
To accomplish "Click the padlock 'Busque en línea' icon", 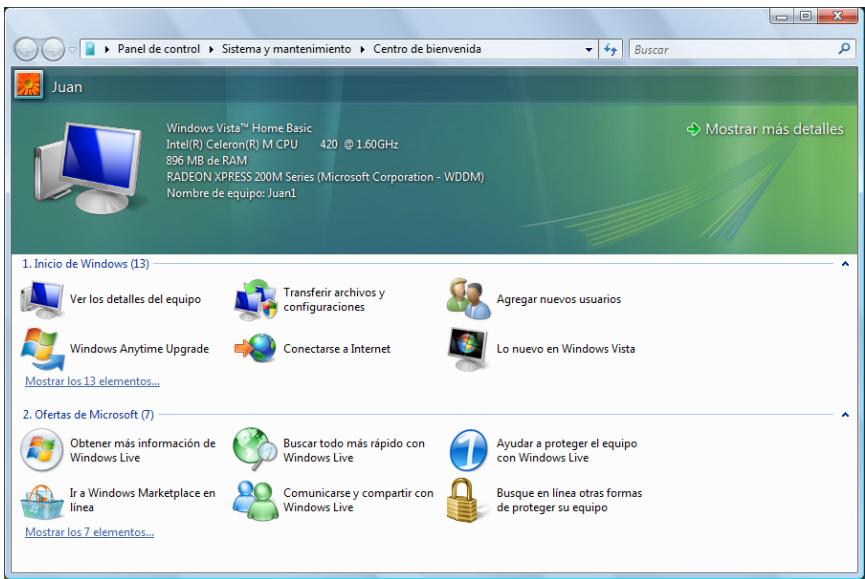I will click(467, 500).
